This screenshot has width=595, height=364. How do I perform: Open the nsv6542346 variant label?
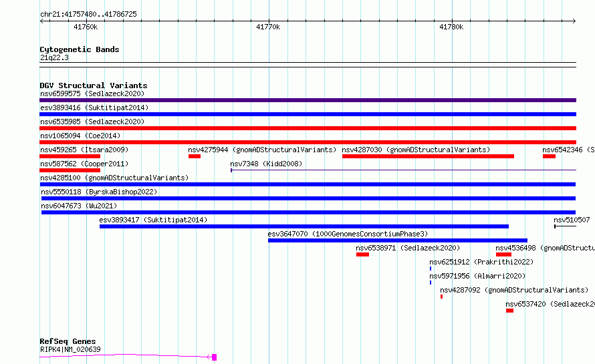click(568, 150)
